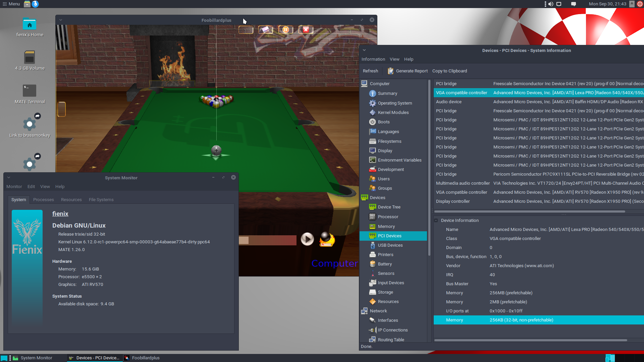Screen dimensions: 644x362
Task: Select the Audio device row in PCI list
Action: pyautogui.click(x=539, y=102)
